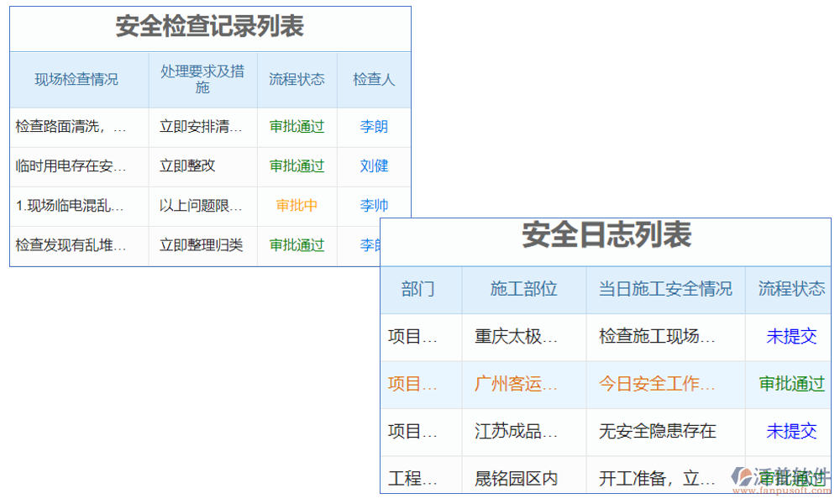Click the 安全检查记录列表 title bar
This screenshot has height=504, width=840.
coord(210,28)
